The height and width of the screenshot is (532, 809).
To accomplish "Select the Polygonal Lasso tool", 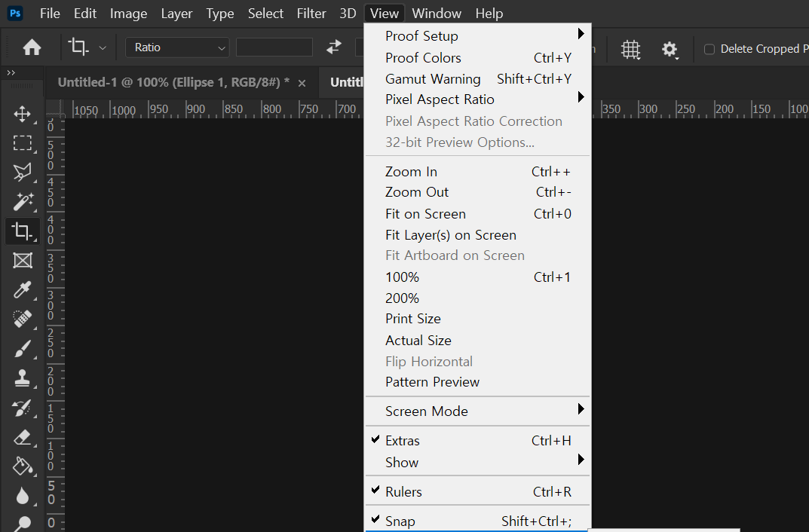I will point(22,172).
